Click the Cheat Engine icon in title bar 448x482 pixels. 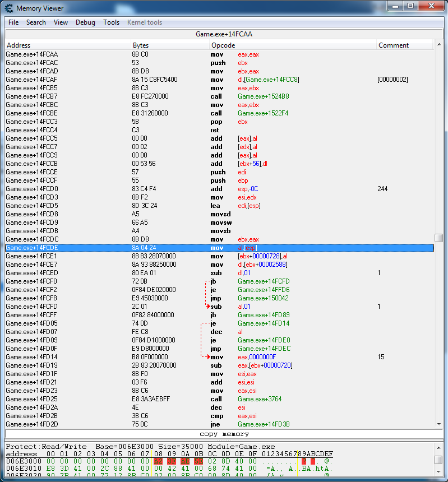coord(9,8)
